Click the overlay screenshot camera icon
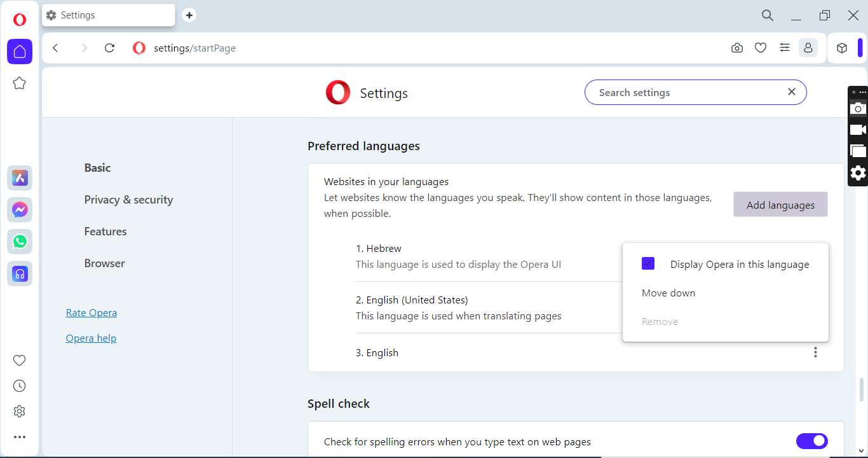Image resolution: width=868 pixels, height=458 pixels. [x=858, y=108]
